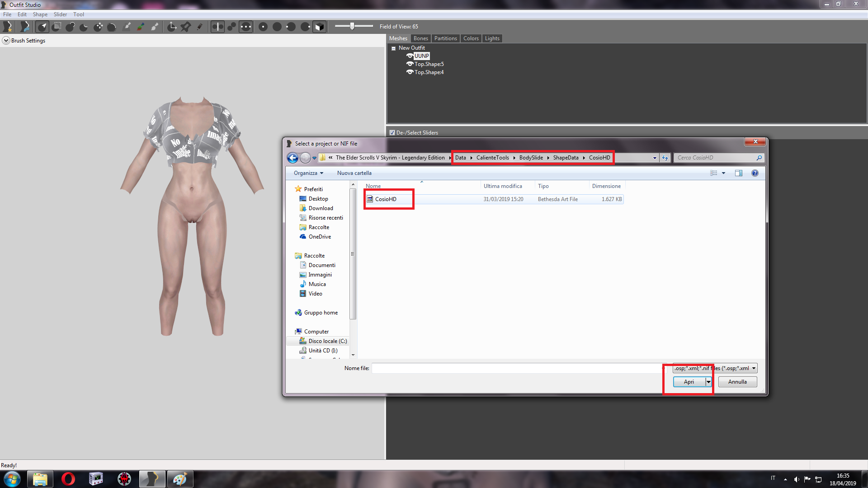Open Download folder in the sidebar
Screen dimensions: 868x488
click(321, 208)
